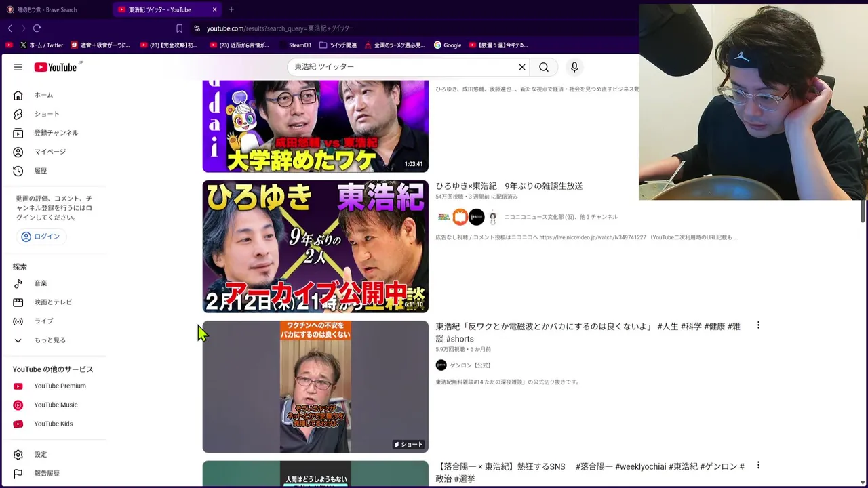This screenshot has width=868, height=488.
Task: Open the 人間はどうしようもない video thumbnail
Action: click(315, 474)
